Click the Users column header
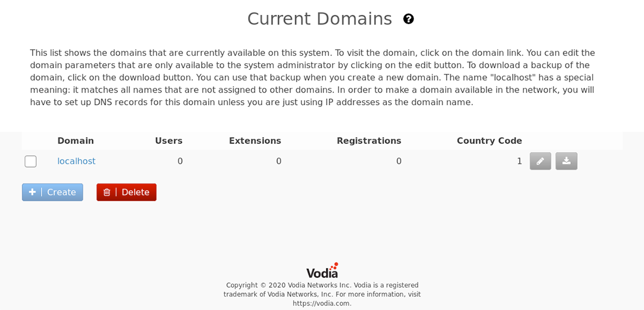Image resolution: width=644 pixels, height=310 pixels. 169,141
